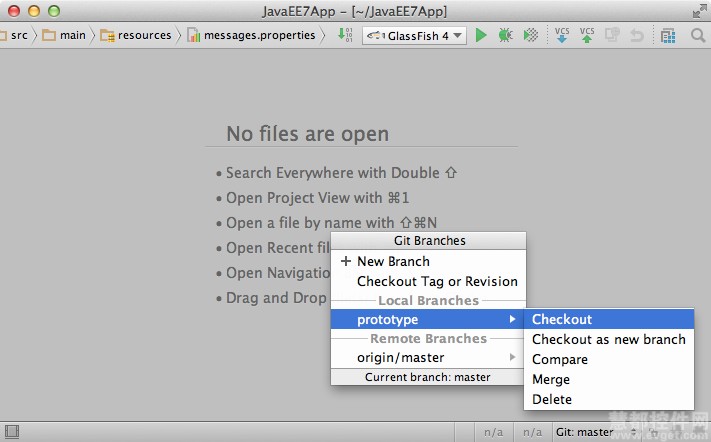Click the resources folder icon in breadcrumb

tap(107, 35)
